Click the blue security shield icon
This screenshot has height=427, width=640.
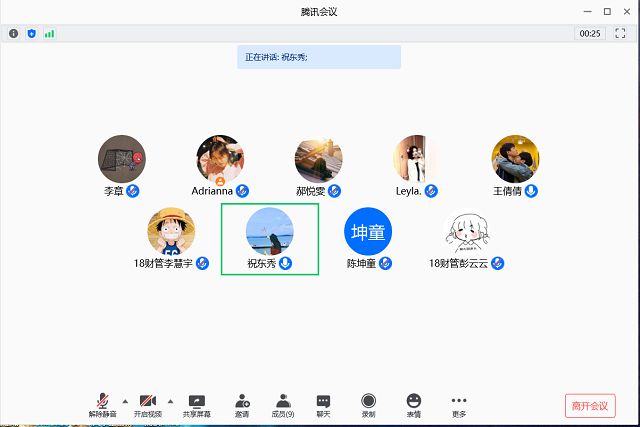click(31, 33)
